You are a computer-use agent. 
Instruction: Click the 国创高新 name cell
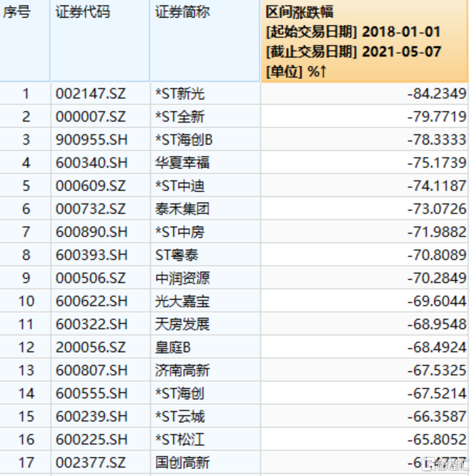pyautogui.click(x=182, y=463)
